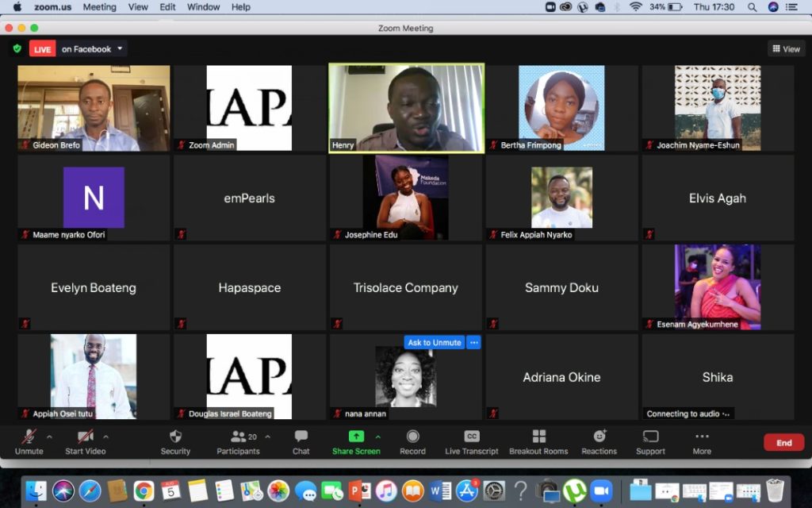The width and height of the screenshot is (812, 508).
Task: Click the green encryption shield icon
Action: click(x=17, y=48)
